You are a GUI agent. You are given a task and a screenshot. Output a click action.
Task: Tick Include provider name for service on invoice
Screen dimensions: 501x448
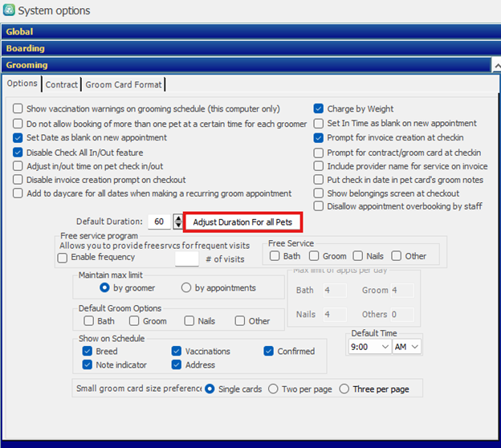coord(319,166)
